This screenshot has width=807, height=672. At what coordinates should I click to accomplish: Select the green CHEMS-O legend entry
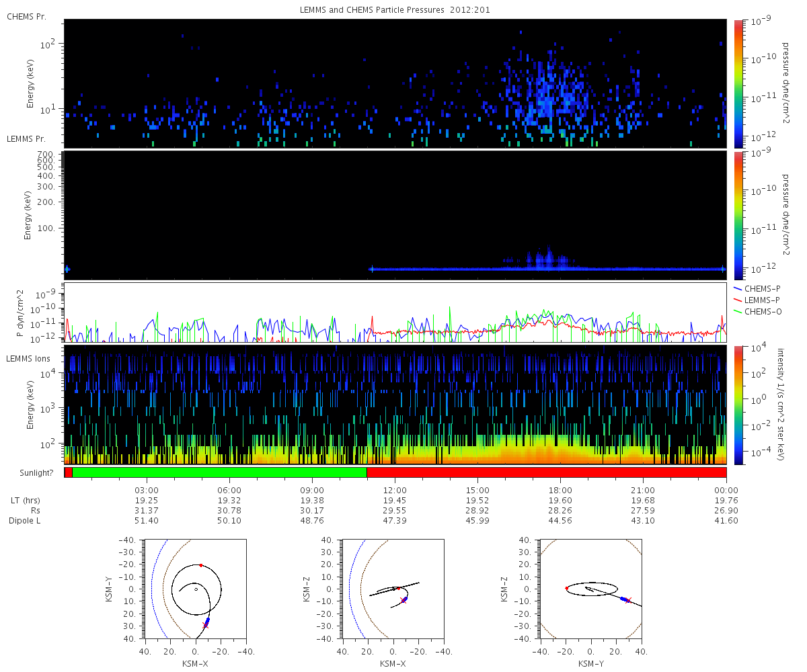coord(761,311)
